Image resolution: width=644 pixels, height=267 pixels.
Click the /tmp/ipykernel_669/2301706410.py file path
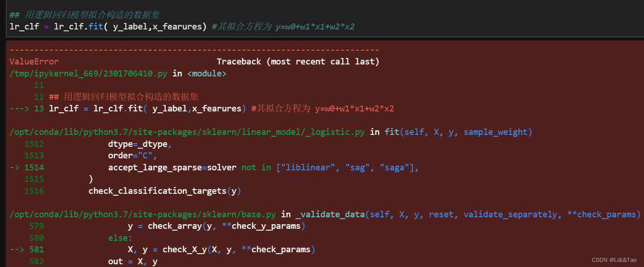(88, 73)
